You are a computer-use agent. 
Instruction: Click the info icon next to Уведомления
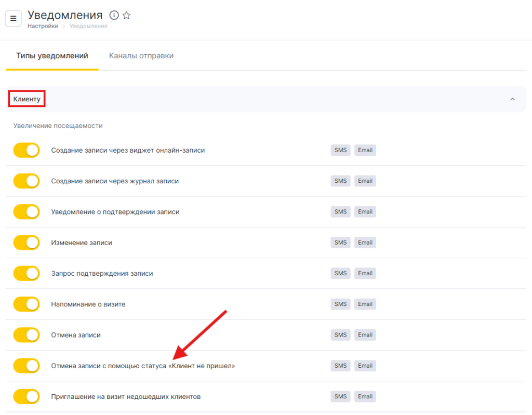(x=114, y=15)
